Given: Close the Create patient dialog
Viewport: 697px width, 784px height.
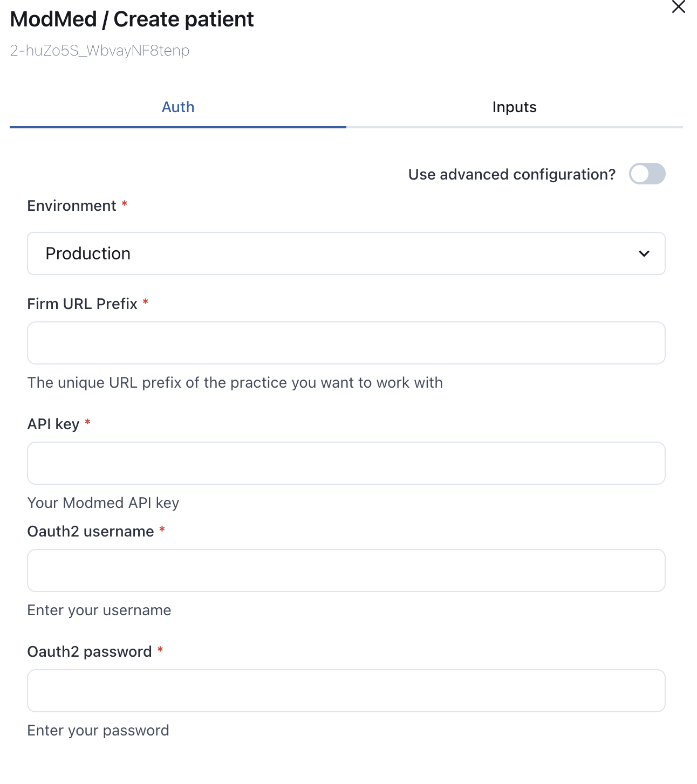Looking at the screenshot, I should pos(678,7).
